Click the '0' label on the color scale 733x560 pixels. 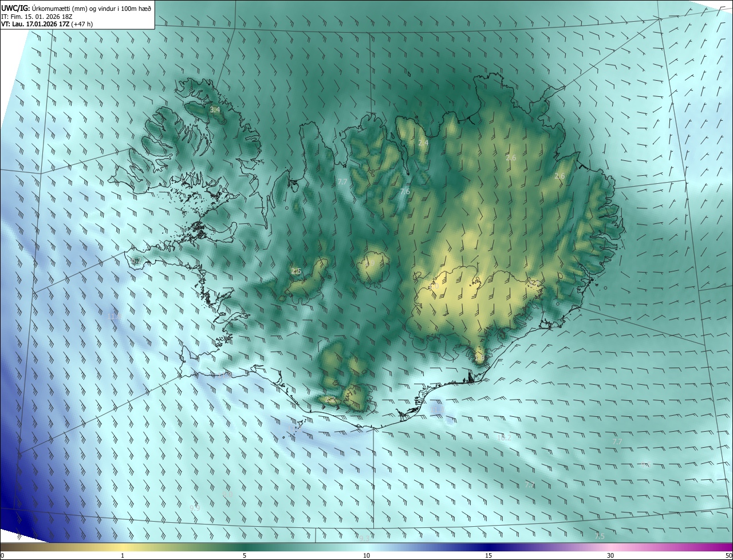(2, 555)
